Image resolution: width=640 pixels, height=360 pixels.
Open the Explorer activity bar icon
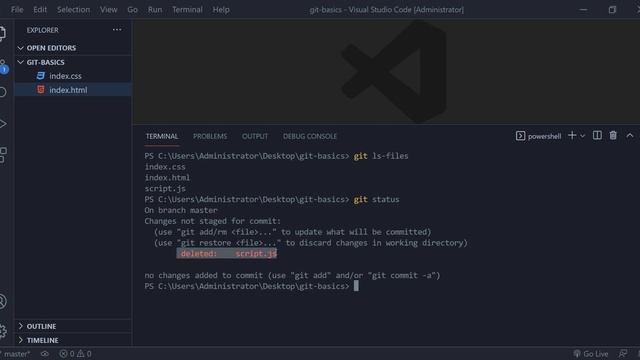[2, 33]
